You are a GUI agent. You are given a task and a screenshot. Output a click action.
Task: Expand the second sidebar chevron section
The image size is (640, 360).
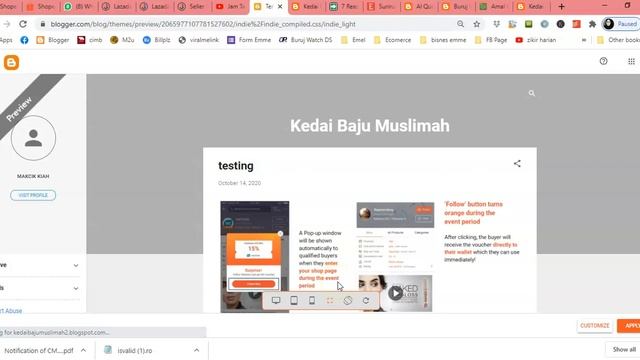(x=76, y=288)
